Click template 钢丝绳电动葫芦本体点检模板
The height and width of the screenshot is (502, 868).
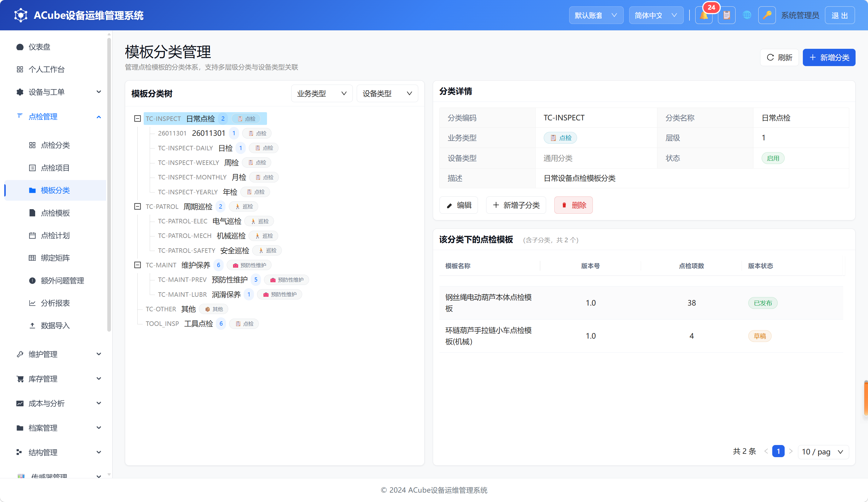489,303
